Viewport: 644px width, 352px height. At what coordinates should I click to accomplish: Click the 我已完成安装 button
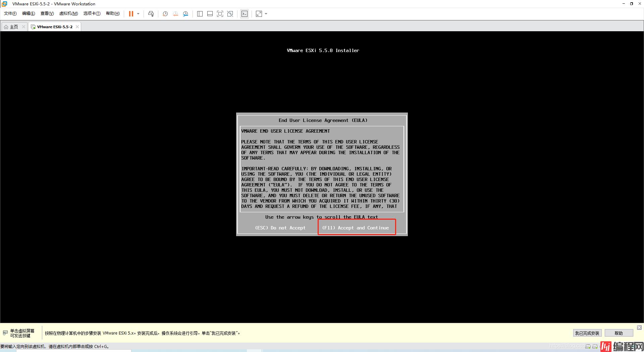587,333
